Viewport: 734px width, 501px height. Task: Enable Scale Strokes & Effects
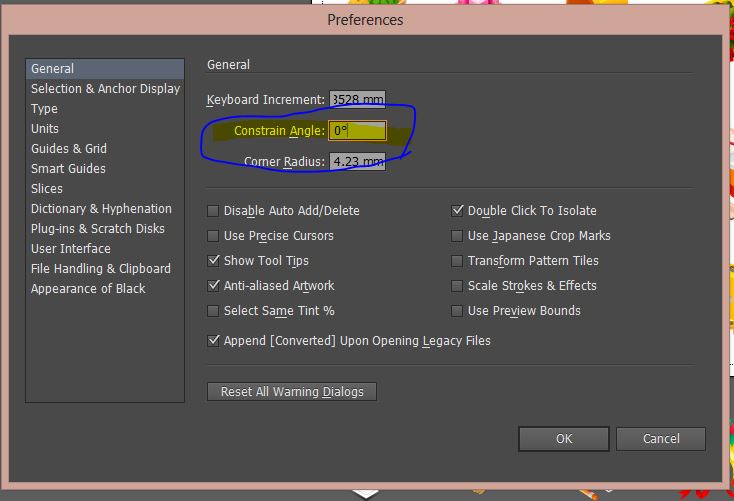click(457, 286)
